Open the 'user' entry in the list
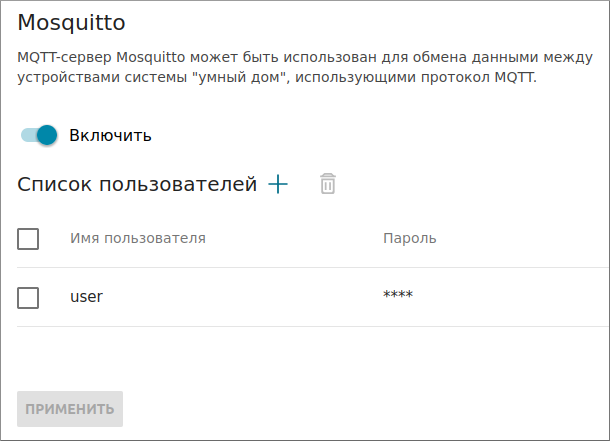This screenshot has height=441, width=610. (86, 297)
